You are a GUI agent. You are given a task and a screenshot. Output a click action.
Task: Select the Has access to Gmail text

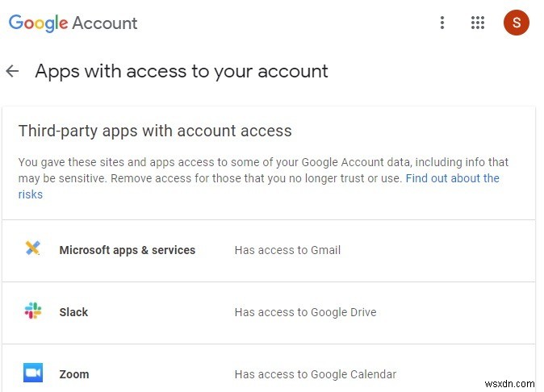point(287,250)
